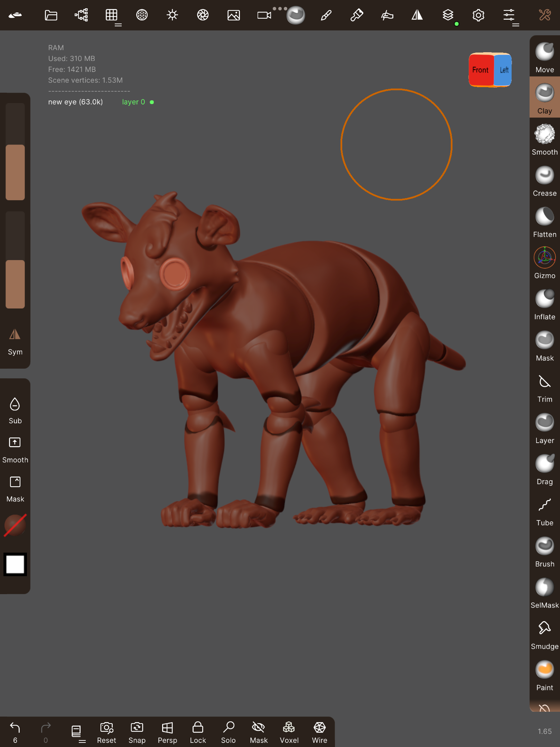Toggle Sym symmetry in left panel

[x=15, y=342]
